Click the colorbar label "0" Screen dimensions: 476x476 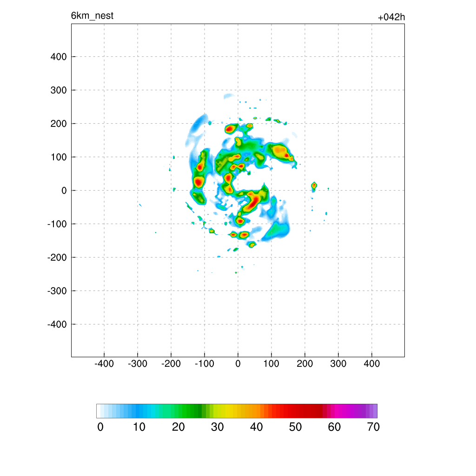(x=100, y=427)
